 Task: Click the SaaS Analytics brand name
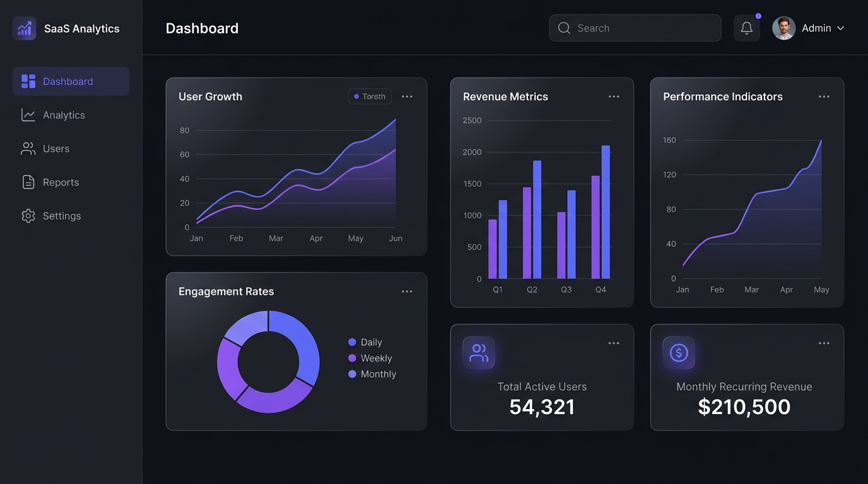tap(82, 28)
